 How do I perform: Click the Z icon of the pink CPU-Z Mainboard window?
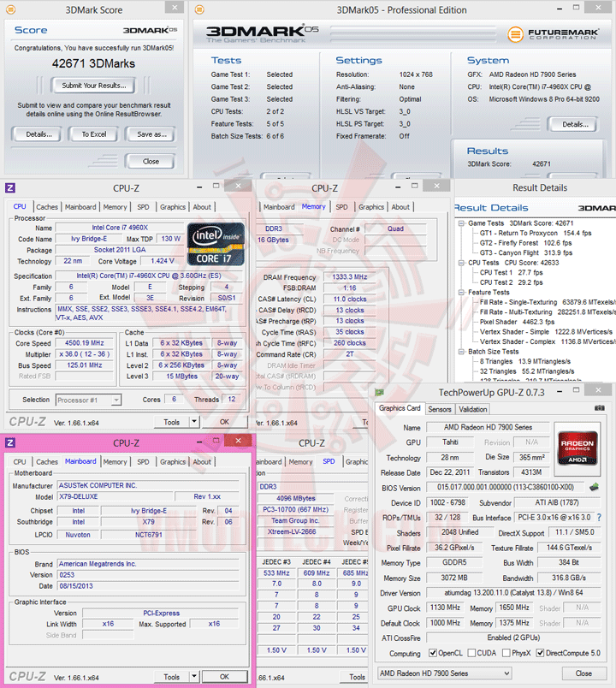pos(10,442)
